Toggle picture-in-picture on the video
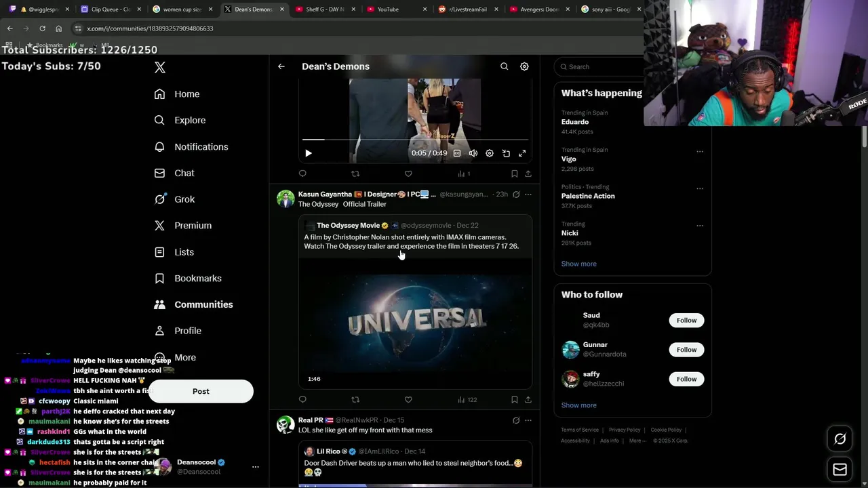The width and height of the screenshot is (868, 488). (x=506, y=153)
